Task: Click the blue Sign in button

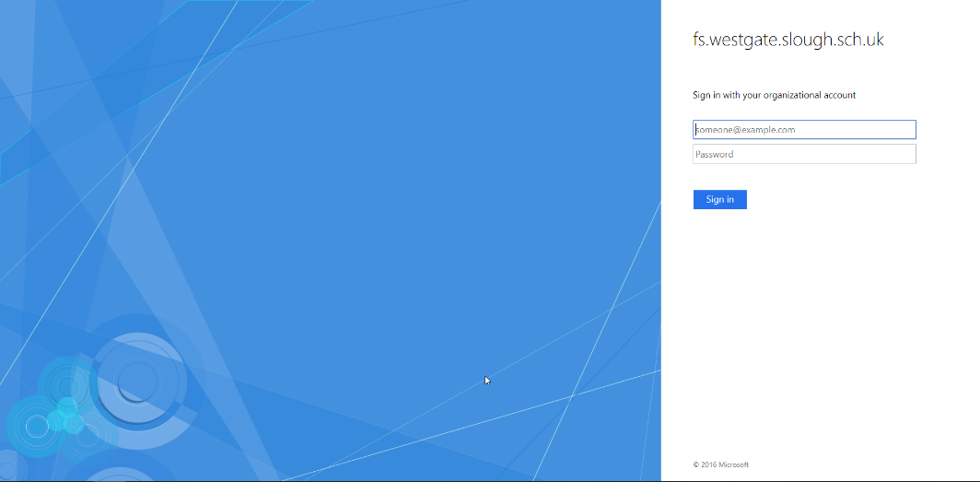Action: coord(720,199)
